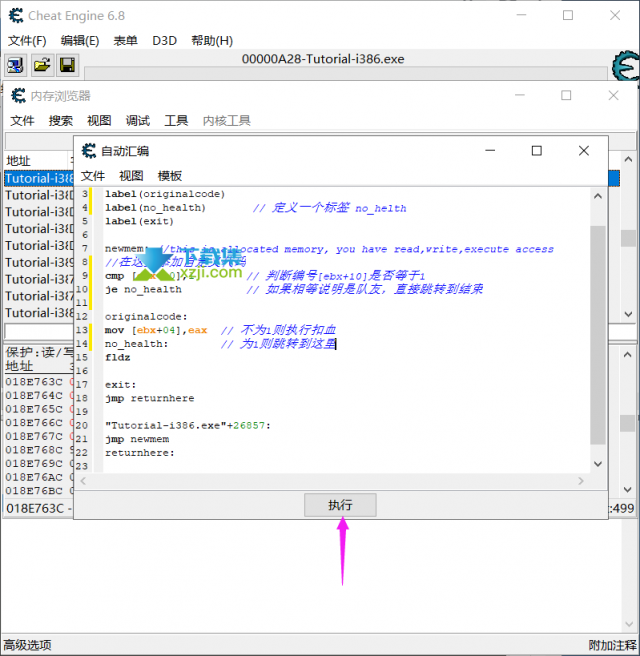The width and height of the screenshot is (640, 656).
Task: Click the 执行 execute button
Action: 340,505
